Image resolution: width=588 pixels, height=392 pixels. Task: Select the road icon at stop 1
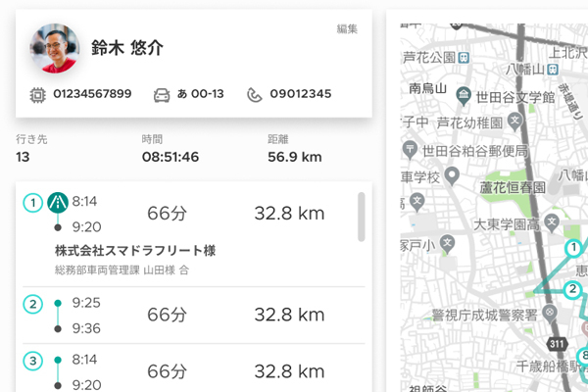[x=58, y=203]
